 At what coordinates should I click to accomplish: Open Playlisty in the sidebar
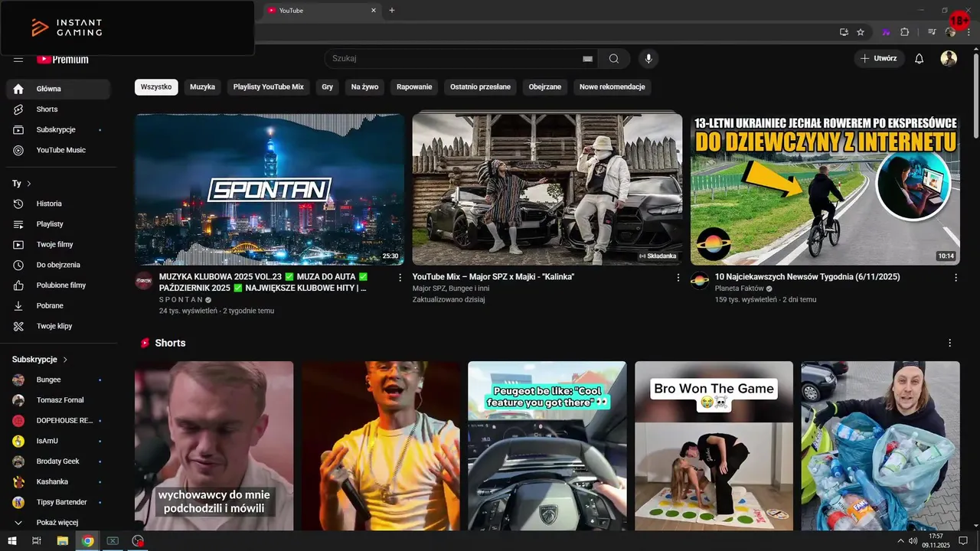tap(58, 224)
